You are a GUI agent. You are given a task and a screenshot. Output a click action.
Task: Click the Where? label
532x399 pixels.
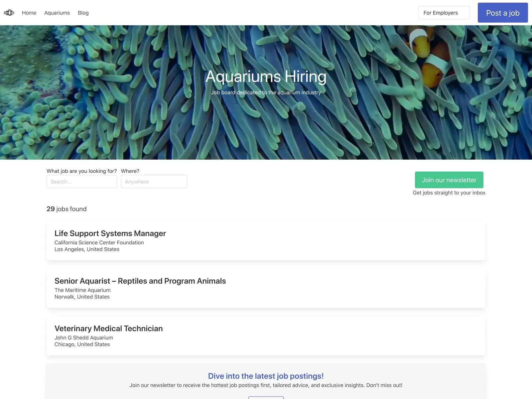click(130, 171)
